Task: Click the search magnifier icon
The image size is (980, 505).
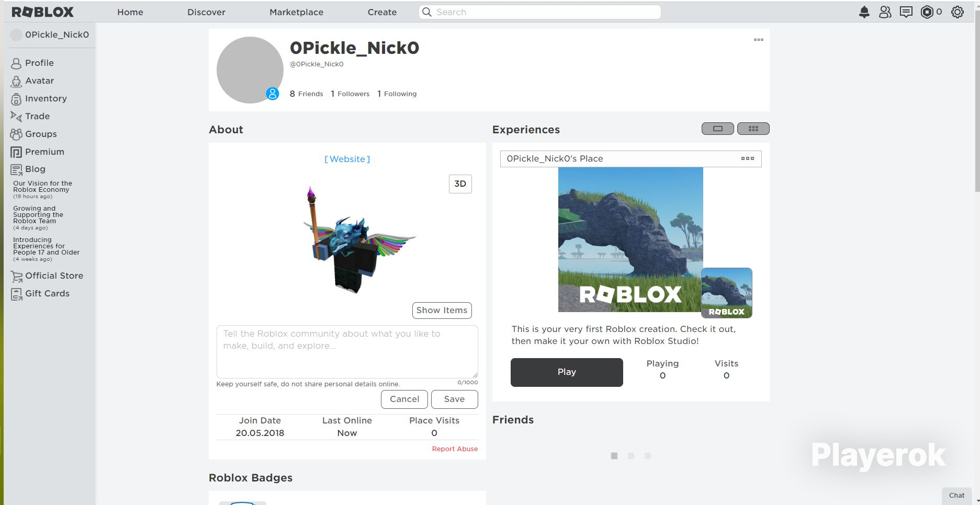Action: (x=427, y=12)
